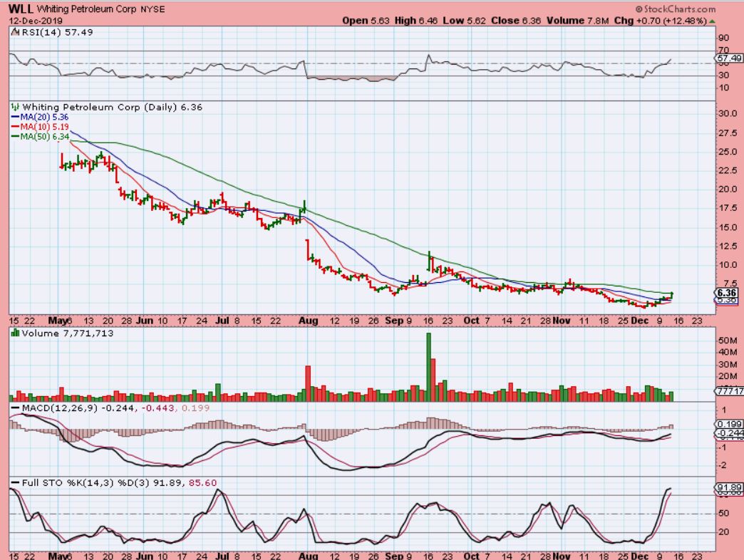The image size is (744, 560).
Task: Click the 40M volume axis label
Action: [728, 352]
